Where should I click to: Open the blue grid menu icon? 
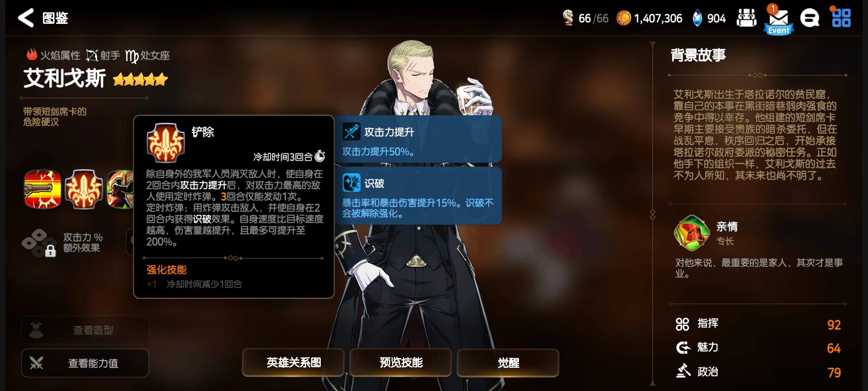click(x=841, y=18)
